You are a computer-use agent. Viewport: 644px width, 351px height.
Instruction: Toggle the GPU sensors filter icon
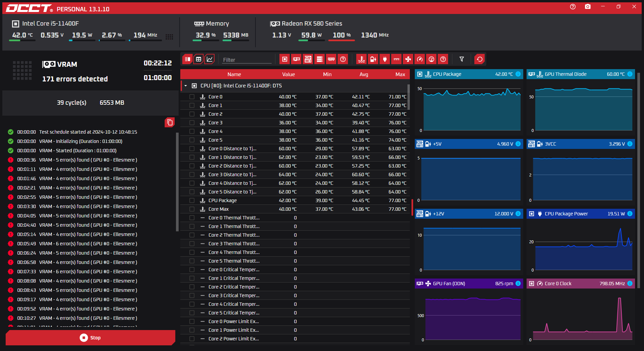296,59
